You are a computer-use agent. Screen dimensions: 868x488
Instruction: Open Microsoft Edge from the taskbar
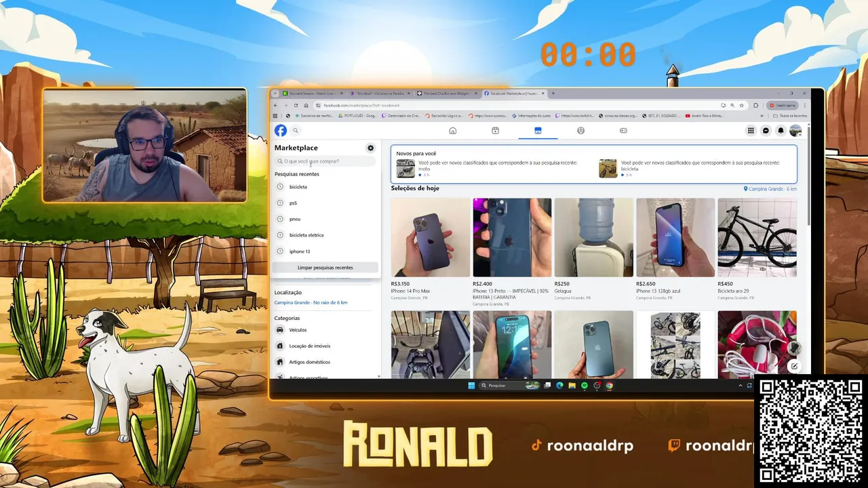tap(559, 386)
